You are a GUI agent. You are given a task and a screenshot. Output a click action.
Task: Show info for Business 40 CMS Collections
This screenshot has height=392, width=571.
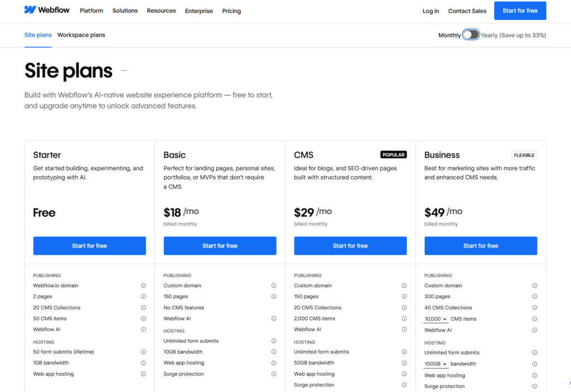535,307
